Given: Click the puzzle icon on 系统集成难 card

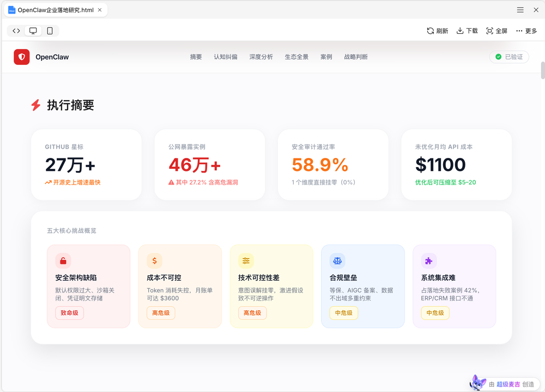Looking at the screenshot, I should pos(428,260).
